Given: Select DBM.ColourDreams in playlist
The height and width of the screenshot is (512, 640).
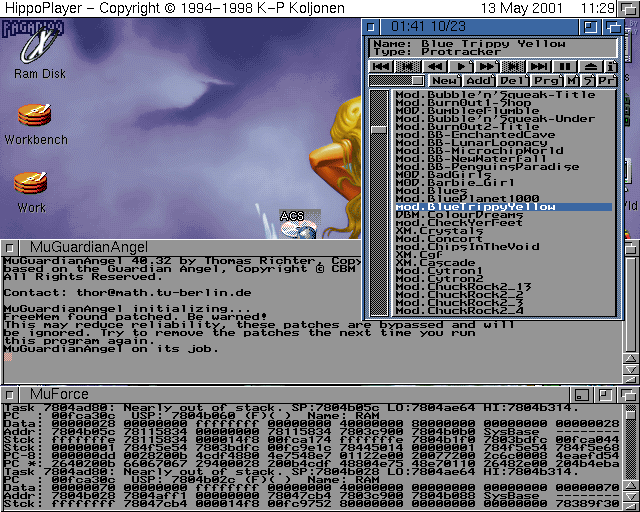Looking at the screenshot, I should (504, 215).
